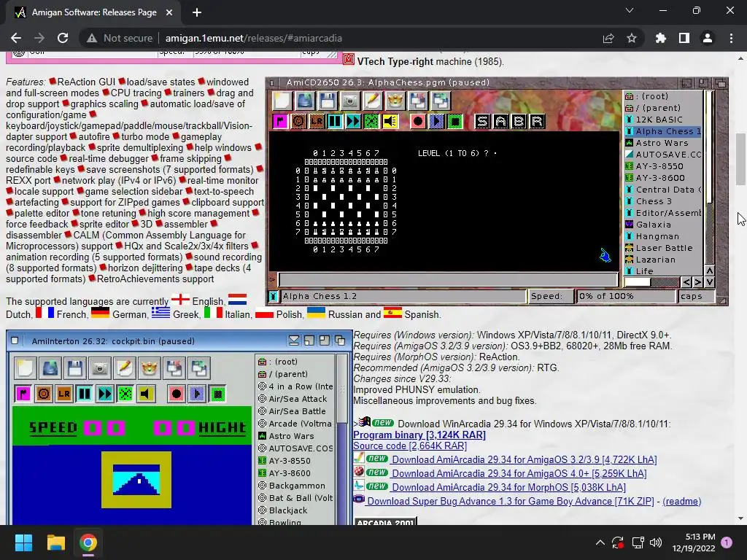
Task: Click the AmiCD2650 sidebar vertical scrollbar
Action: pos(709,178)
